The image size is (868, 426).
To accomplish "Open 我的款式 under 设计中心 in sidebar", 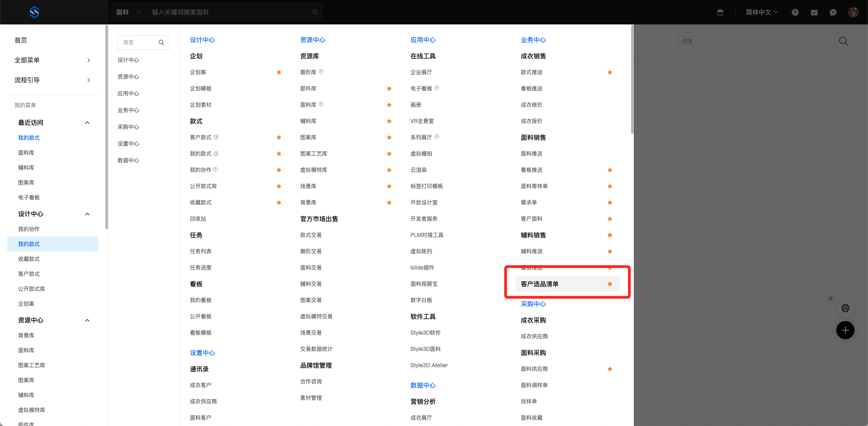I will pyautogui.click(x=29, y=244).
